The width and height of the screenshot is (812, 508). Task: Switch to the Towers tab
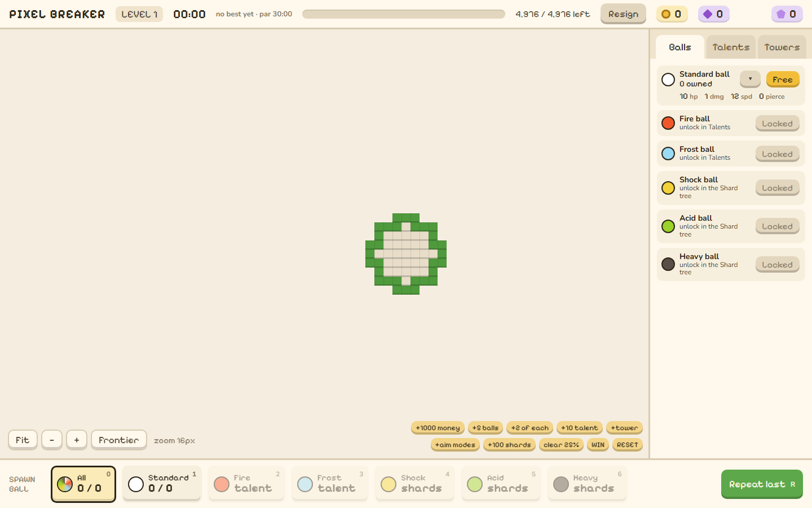point(782,47)
